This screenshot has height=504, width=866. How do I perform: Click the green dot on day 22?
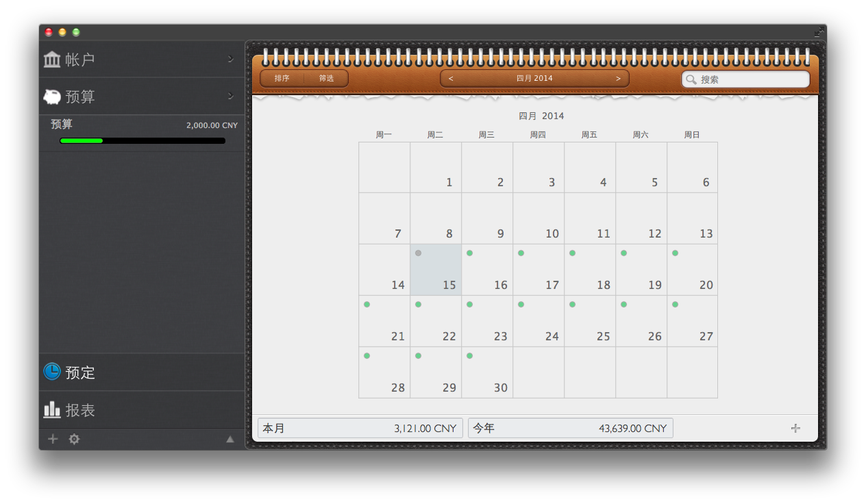(x=418, y=305)
